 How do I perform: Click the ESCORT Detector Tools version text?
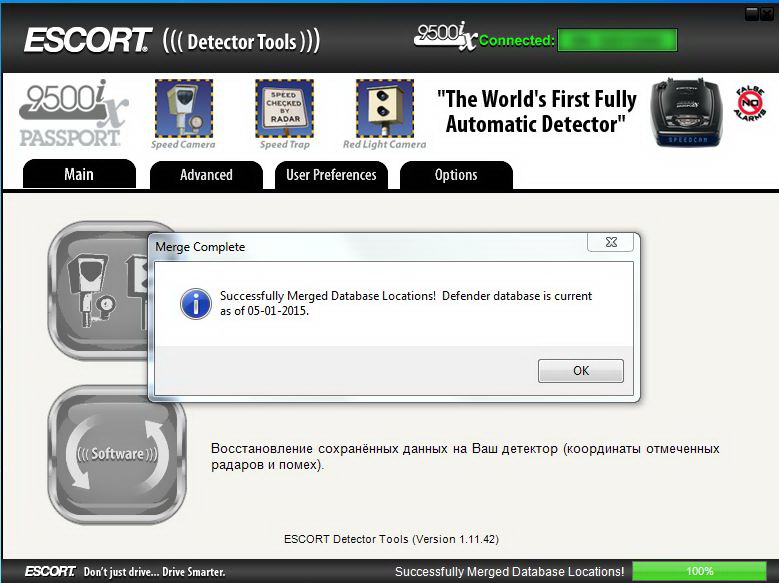click(x=391, y=539)
